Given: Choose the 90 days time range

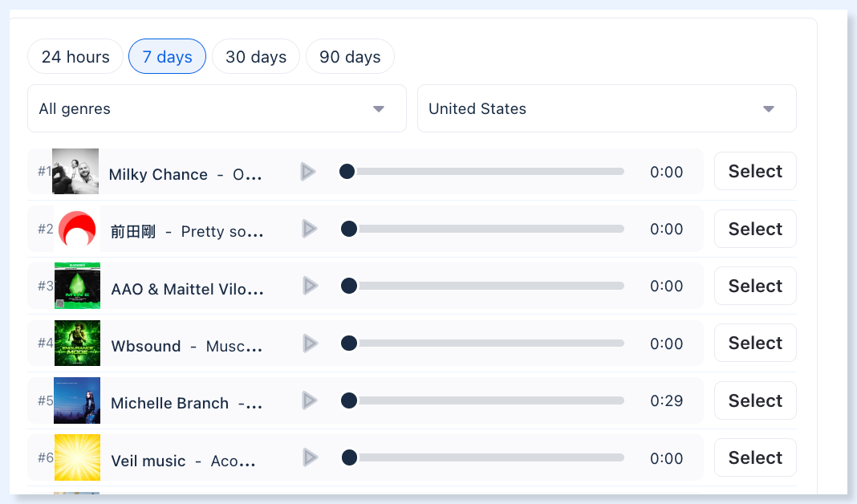Looking at the screenshot, I should tap(350, 56).
